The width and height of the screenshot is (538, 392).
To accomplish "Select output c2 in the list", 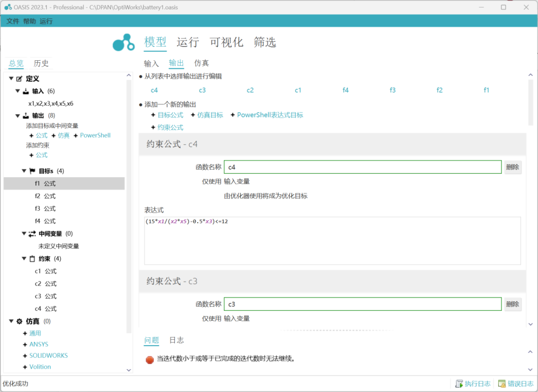I will point(250,90).
